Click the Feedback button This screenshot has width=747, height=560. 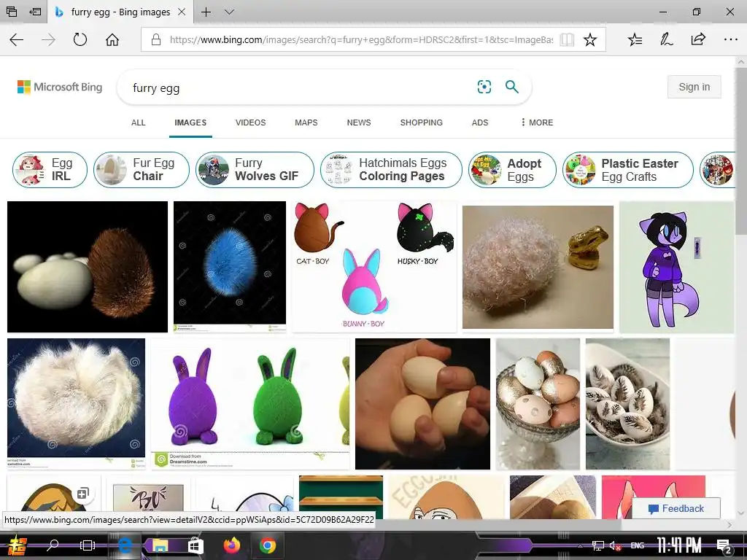(676, 508)
